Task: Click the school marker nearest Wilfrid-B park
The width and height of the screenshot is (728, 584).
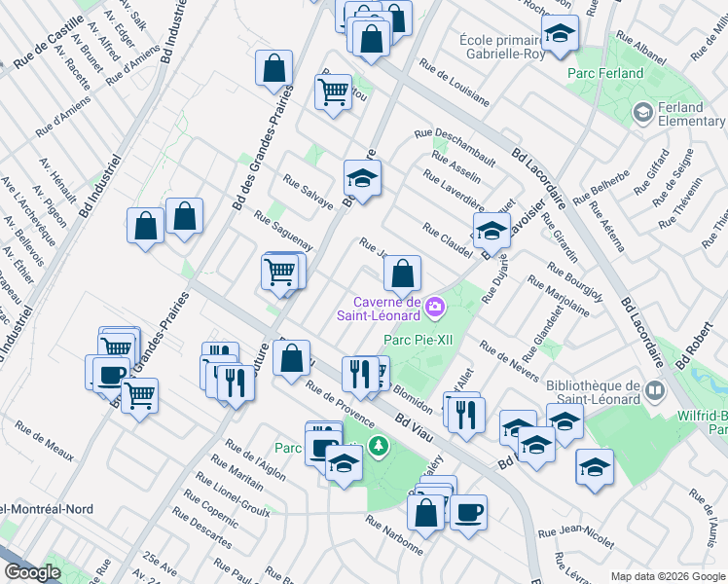Action: coord(595,467)
